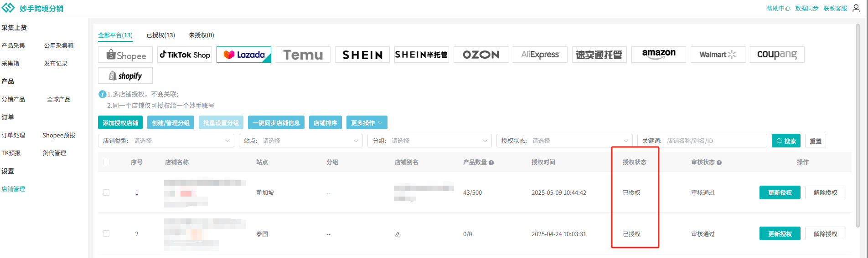Choose the Temu platform logo
The image size is (868, 258).
click(303, 55)
